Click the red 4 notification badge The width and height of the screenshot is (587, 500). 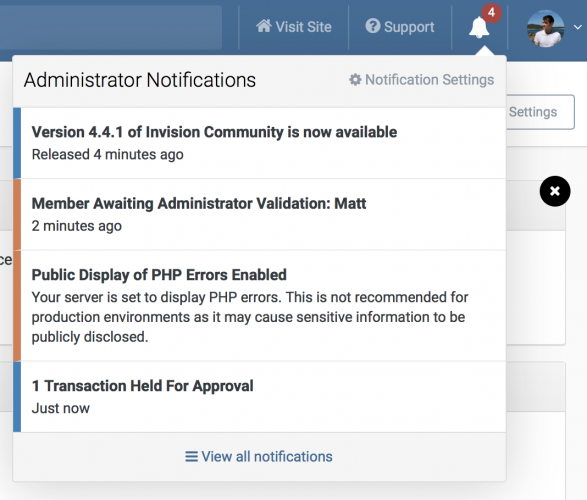point(491,13)
